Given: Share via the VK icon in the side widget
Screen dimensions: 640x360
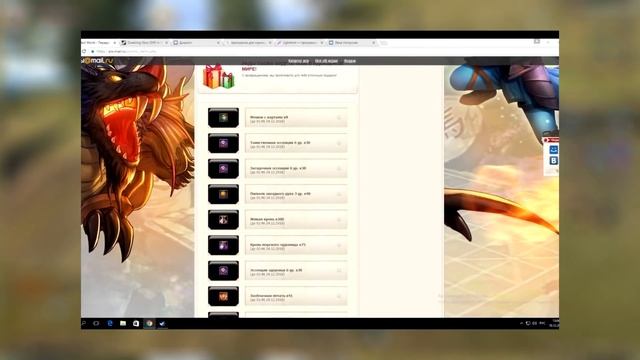Looking at the screenshot, I should (553, 160).
